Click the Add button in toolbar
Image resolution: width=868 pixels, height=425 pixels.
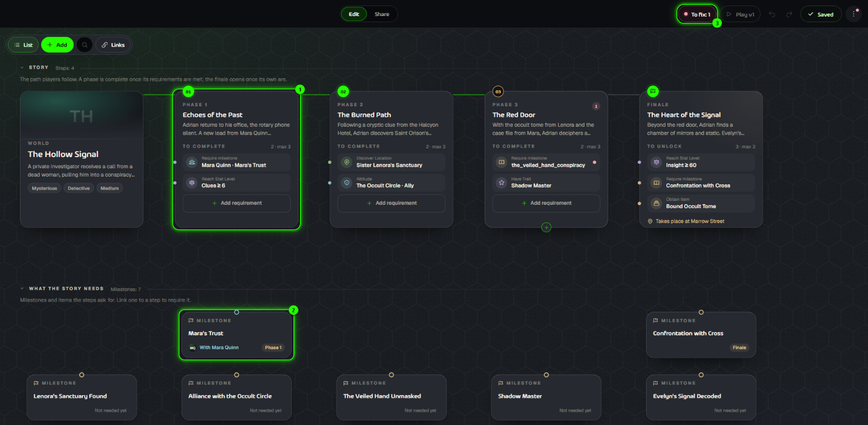coord(57,45)
